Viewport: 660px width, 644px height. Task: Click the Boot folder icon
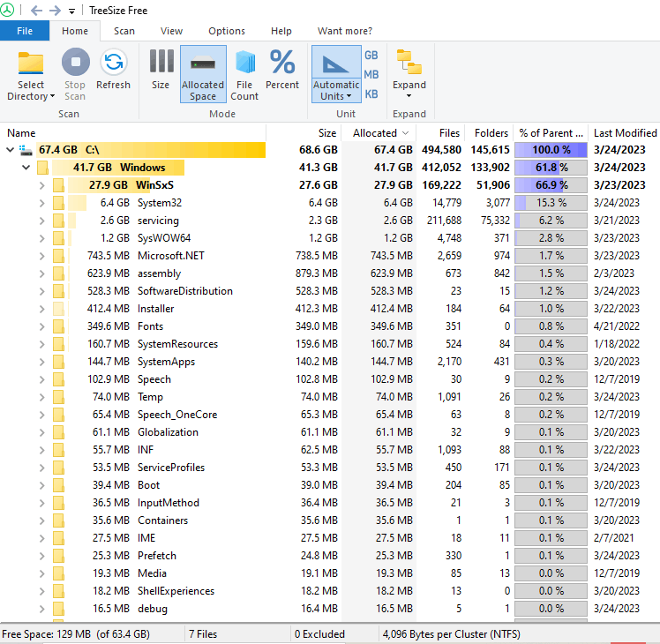pos(58,485)
